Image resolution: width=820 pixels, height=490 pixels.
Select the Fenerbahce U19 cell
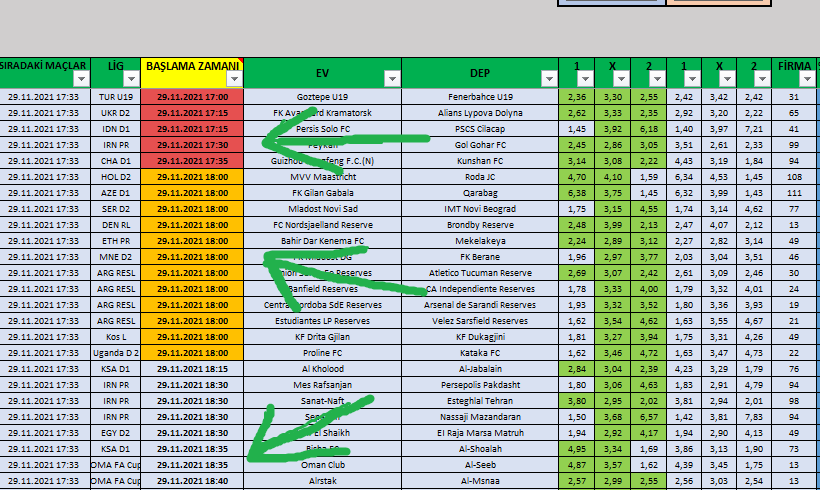tap(480, 97)
